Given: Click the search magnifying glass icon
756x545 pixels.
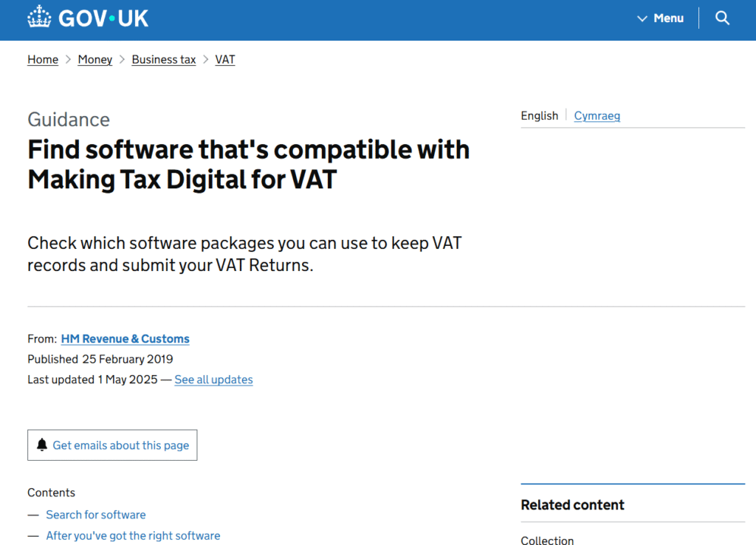Looking at the screenshot, I should pos(722,18).
